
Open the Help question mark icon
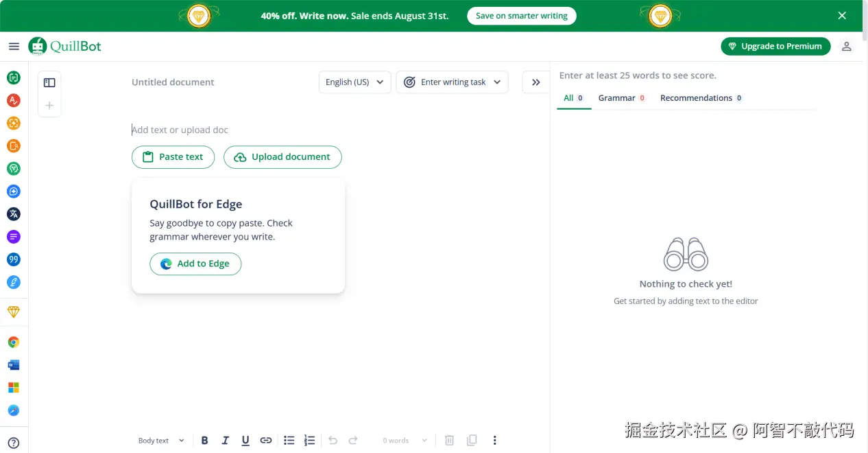coord(14,443)
